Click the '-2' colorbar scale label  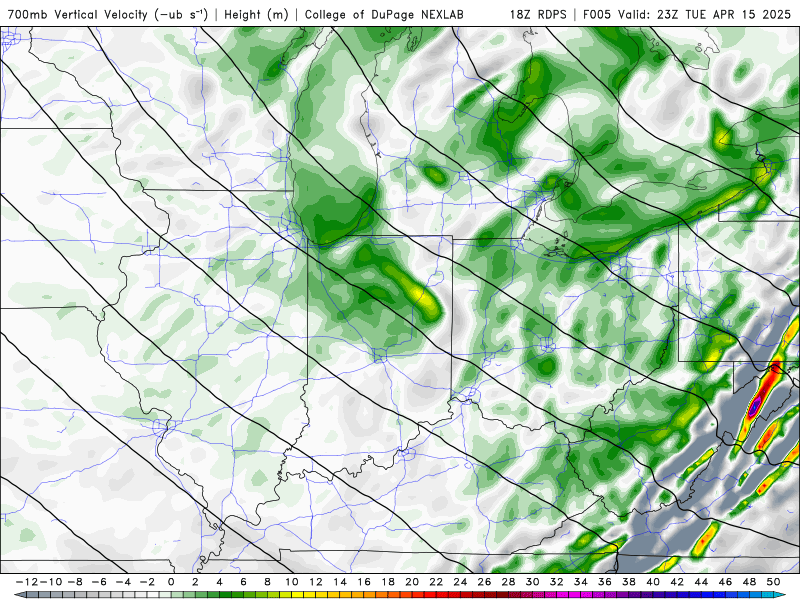click(147, 582)
